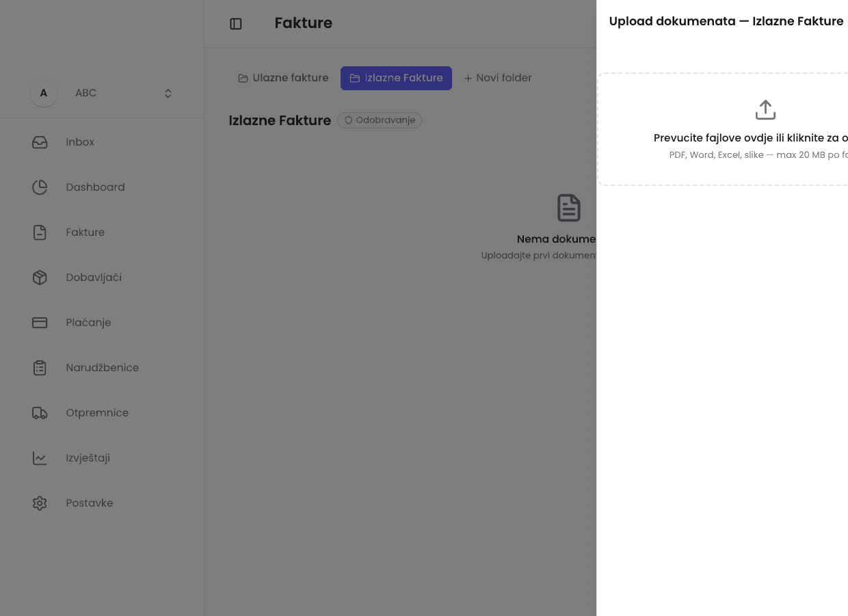Click the plus icon beside Novi folder

click(x=468, y=79)
